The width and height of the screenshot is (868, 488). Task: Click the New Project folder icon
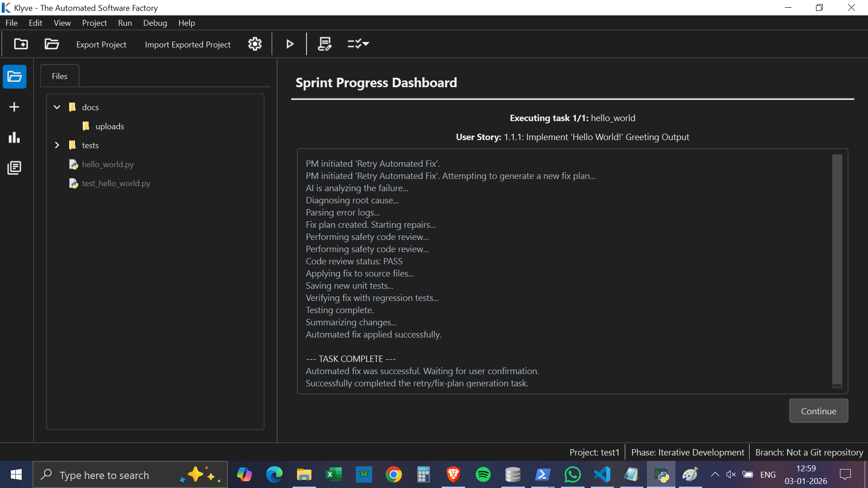[x=21, y=44]
